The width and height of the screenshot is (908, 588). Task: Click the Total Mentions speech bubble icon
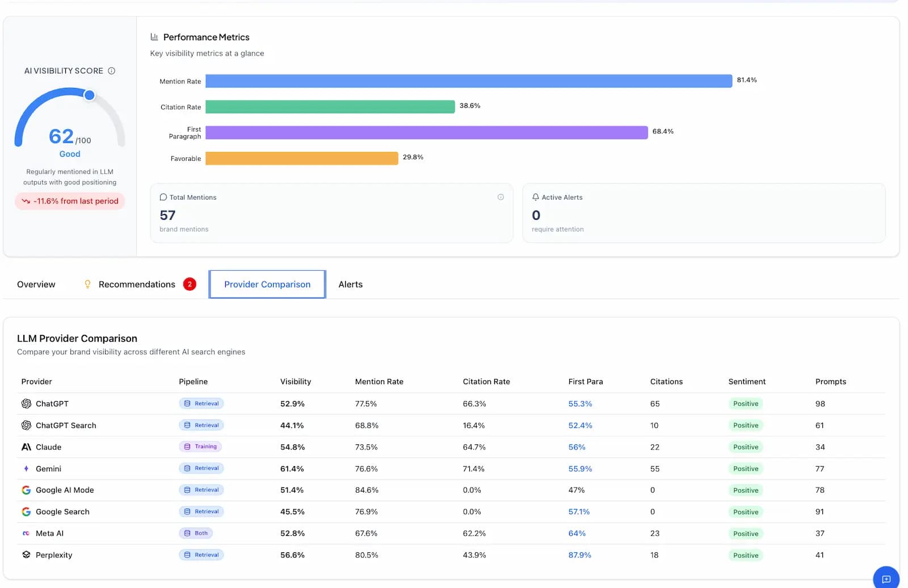[x=163, y=197]
